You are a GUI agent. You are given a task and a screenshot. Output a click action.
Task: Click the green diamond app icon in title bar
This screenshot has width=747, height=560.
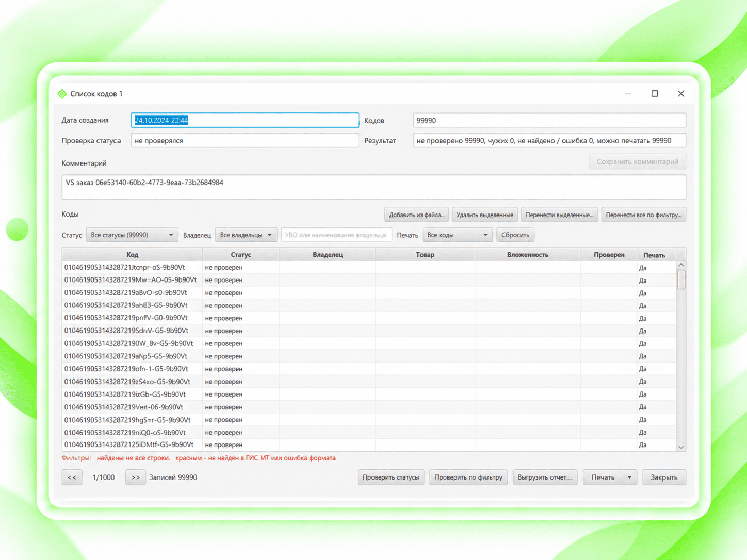click(62, 94)
